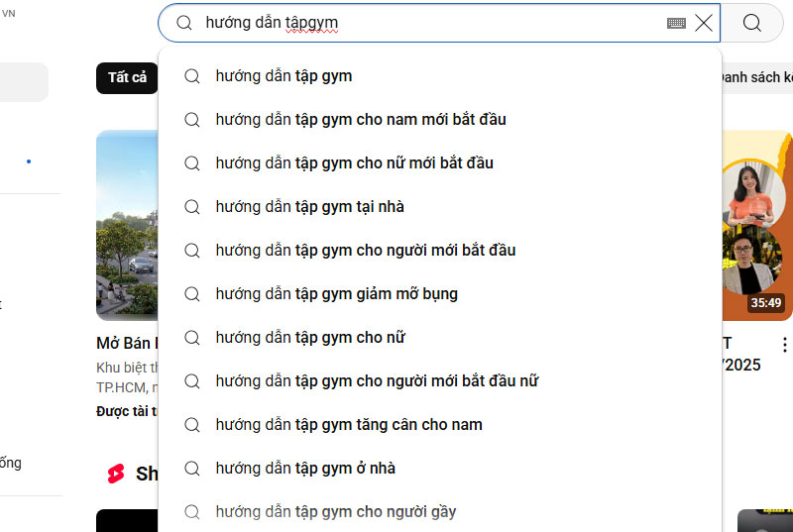This screenshot has width=793, height=532.
Task: Click magnifier icon beside 'tập gym tại nhà'
Action: point(192,207)
